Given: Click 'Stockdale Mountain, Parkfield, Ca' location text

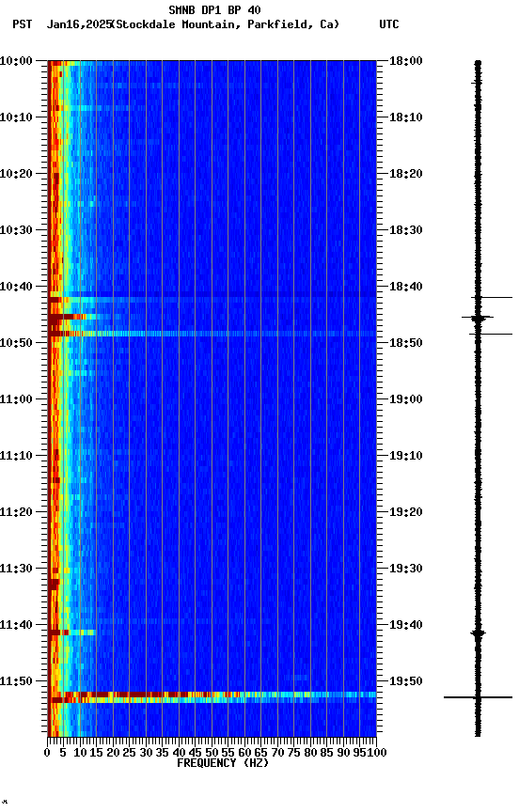Looking at the screenshot, I should click(x=226, y=24).
